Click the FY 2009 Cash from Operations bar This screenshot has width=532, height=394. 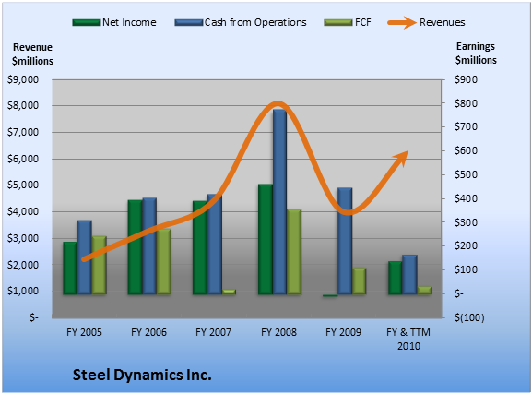345,241
